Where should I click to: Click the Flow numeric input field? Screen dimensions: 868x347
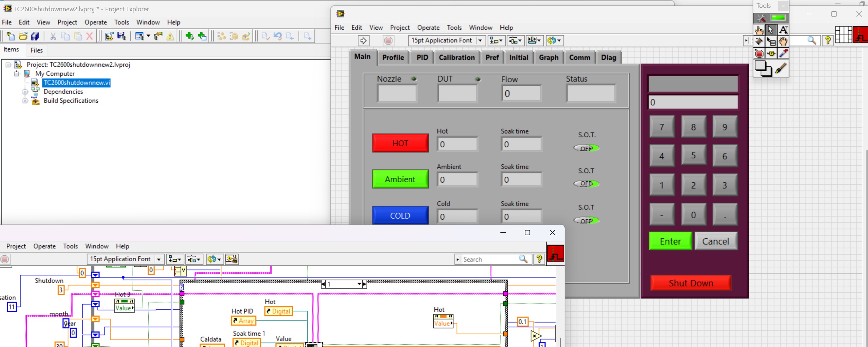pyautogui.click(x=521, y=94)
